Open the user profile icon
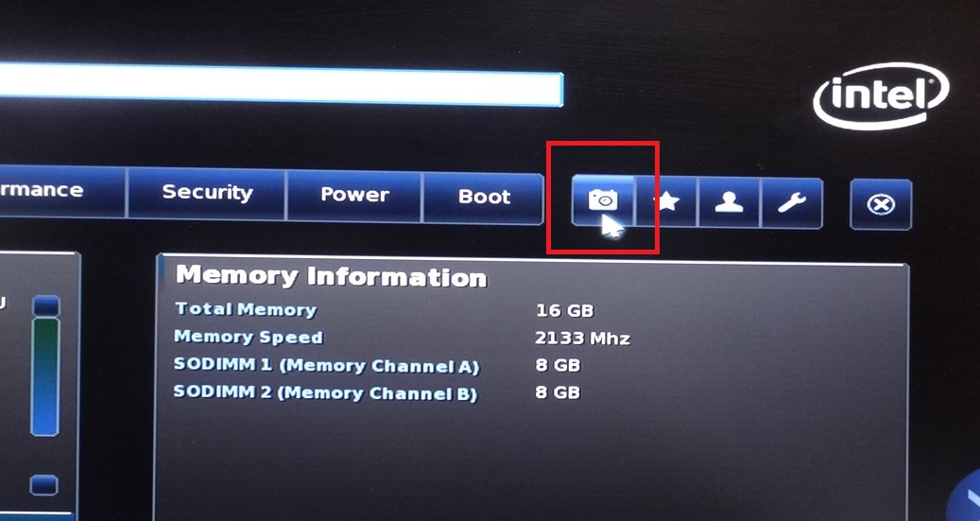This screenshot has width=980, height=521. 729,202
